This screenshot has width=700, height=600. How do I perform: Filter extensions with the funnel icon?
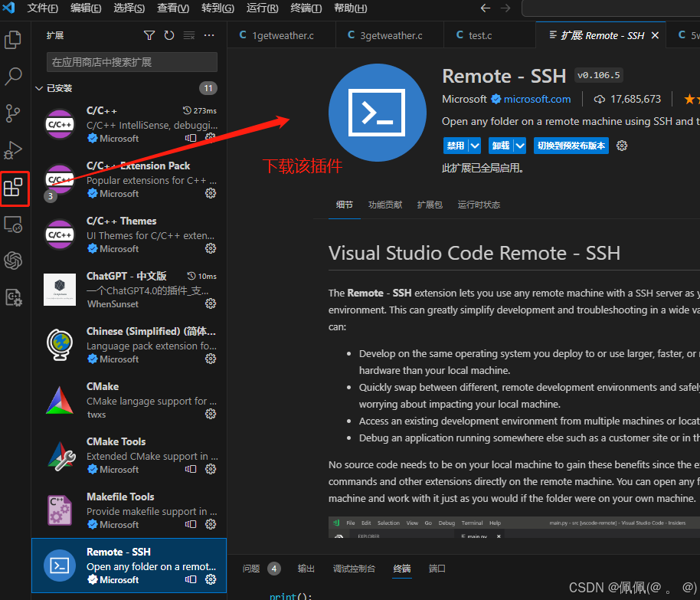coord(149,35)
